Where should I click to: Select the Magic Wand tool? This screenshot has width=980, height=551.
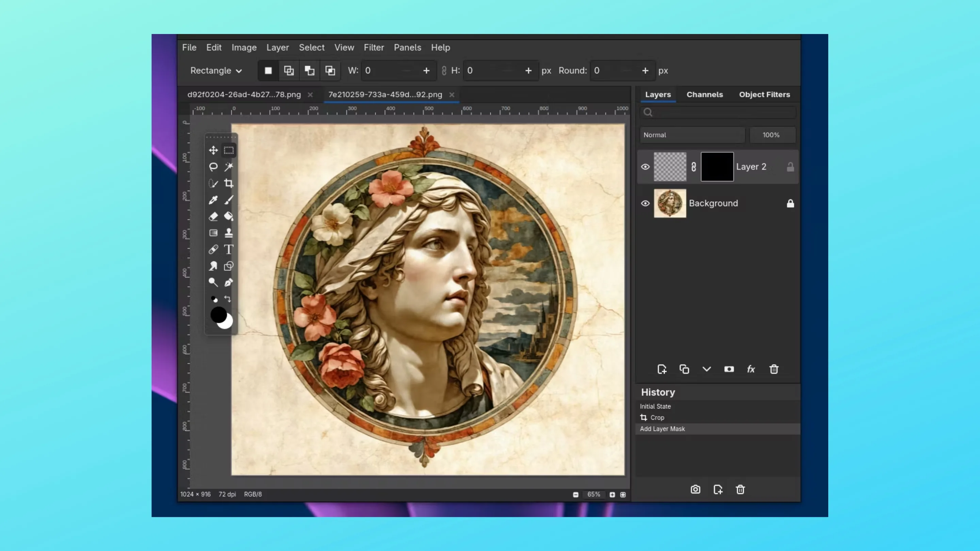coord(229,167)
